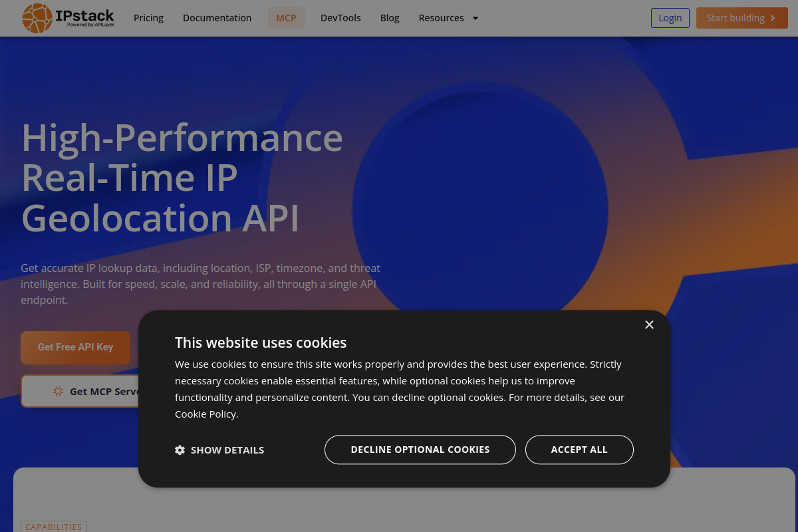Show cookie details
Screen dimensions: 798x532
click(x=219, y=450)
